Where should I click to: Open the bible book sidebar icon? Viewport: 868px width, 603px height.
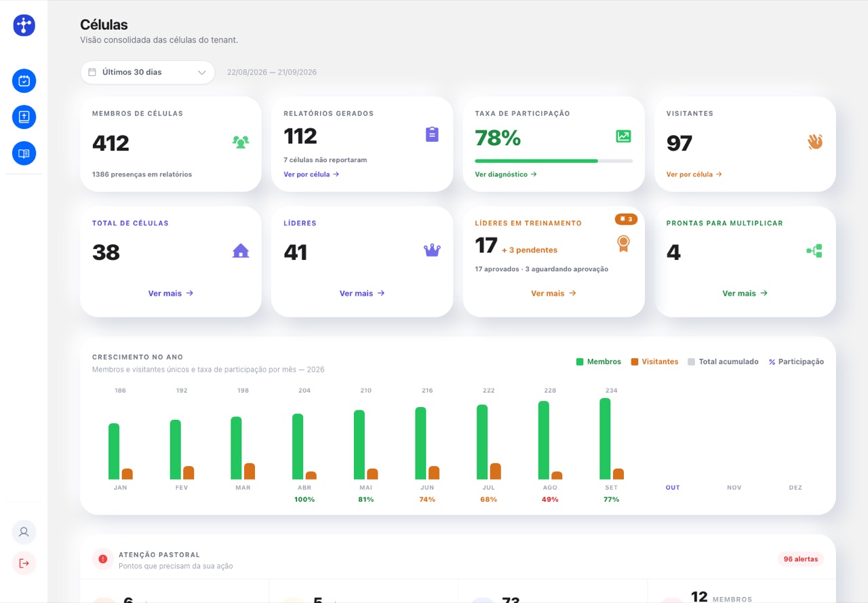(24, 117)
